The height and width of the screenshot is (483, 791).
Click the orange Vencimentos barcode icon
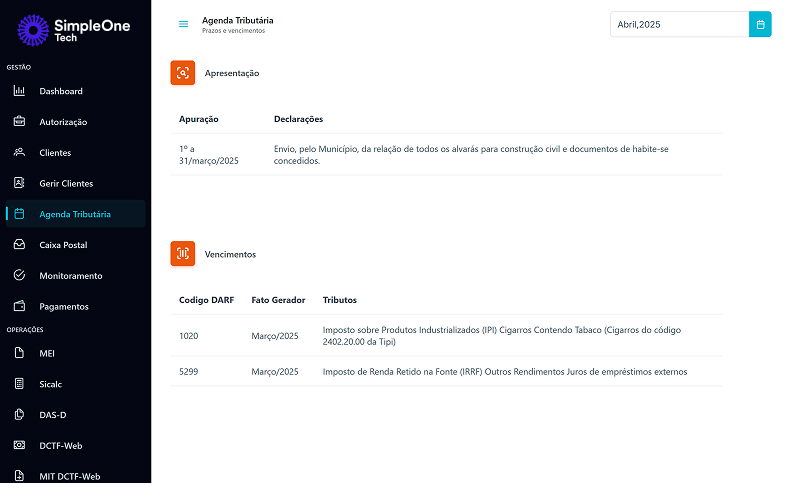(183, 254)
